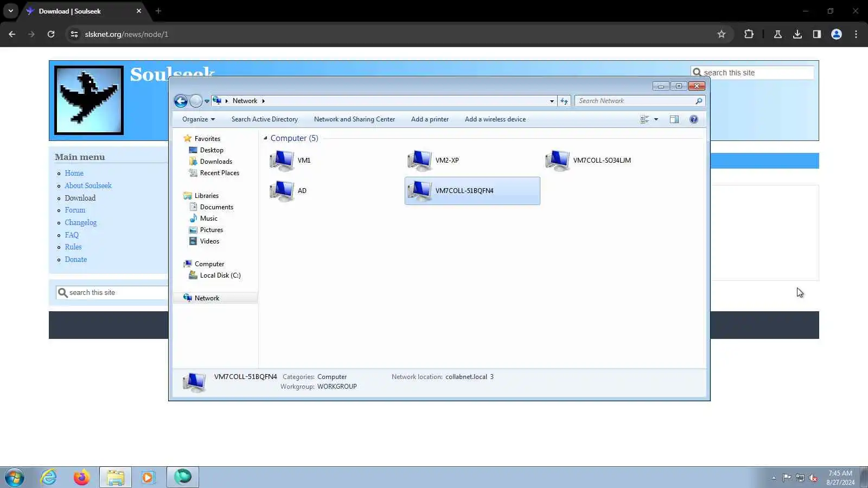Image resolution: width=868 pixels, height=488 pixels.
Task: Click the volume icon in system tray
Action: click(x=813, y=478)
